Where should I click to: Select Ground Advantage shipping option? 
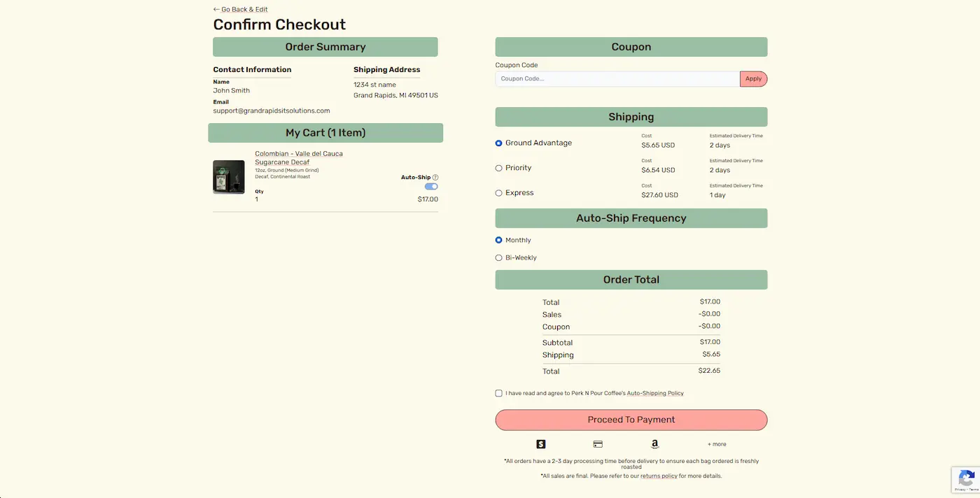coord(499,143)
